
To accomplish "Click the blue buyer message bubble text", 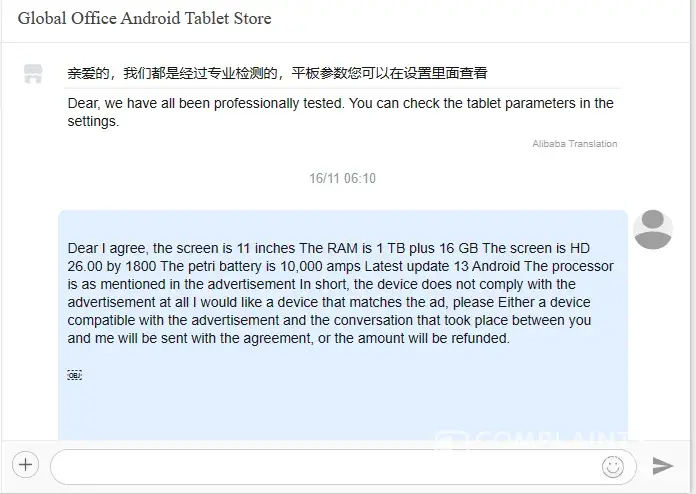I will (x=340, y=293).
